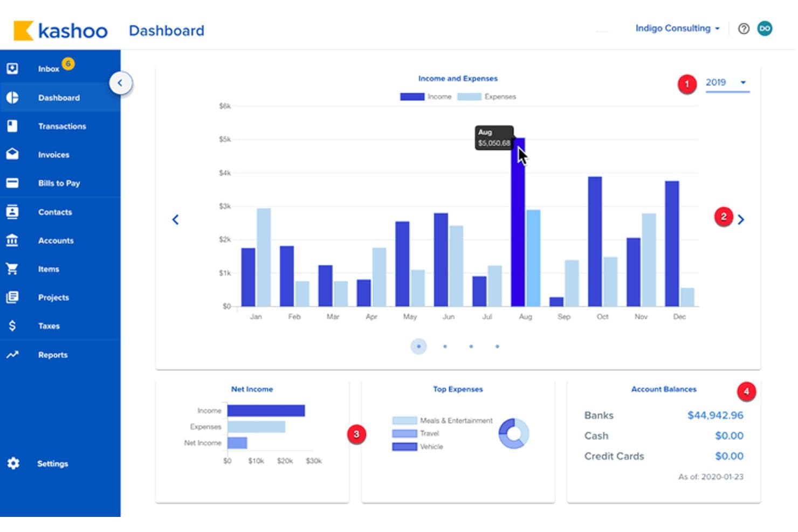Select the third carousel page dot
The image size is (798, 532).
[471, 346]
